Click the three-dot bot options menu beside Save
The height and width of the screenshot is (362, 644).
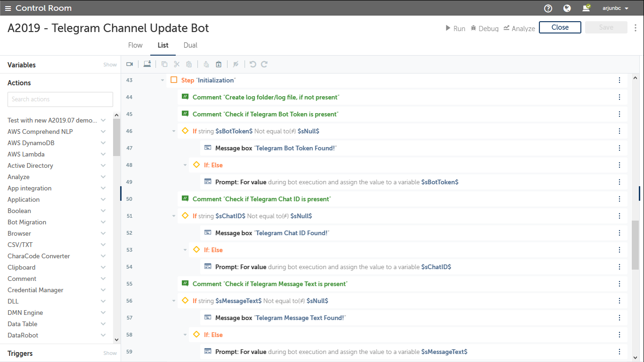636,28
